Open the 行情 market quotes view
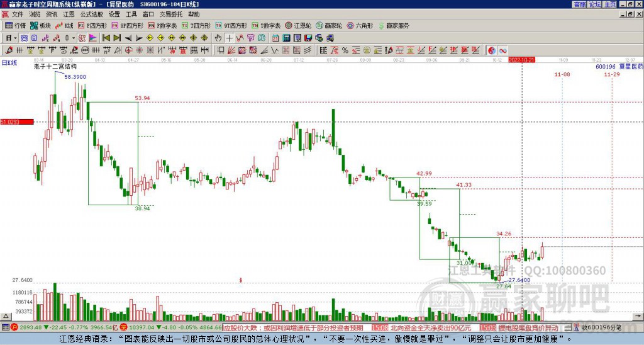644x345 pixels. coord(16,25)
